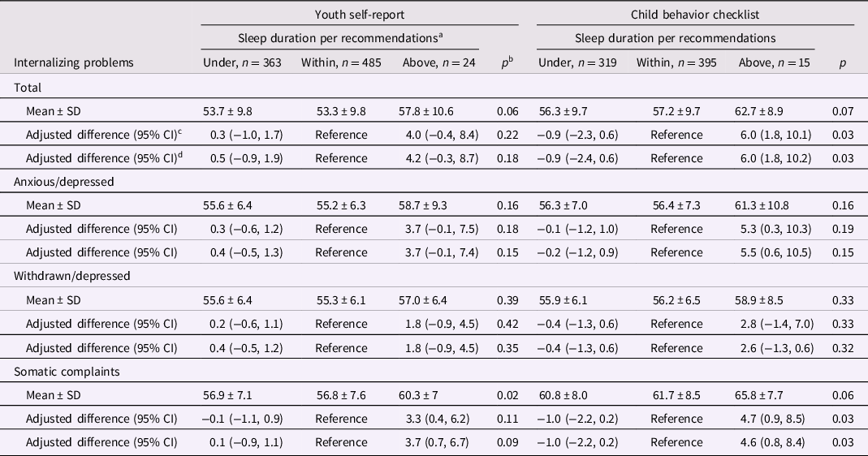Viewport: 868px width, 456px height.
Task: Click the Child behavior checklist header
Action: coord(694,13)
